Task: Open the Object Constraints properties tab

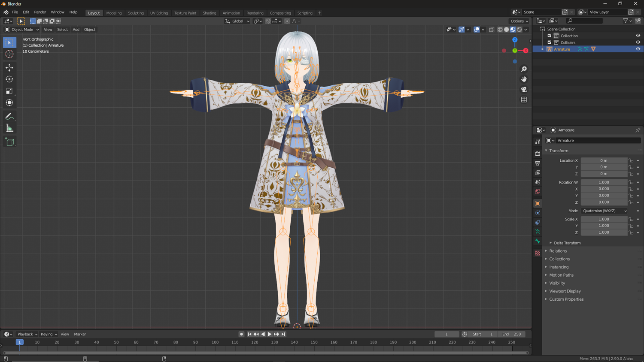Action: 538,222
